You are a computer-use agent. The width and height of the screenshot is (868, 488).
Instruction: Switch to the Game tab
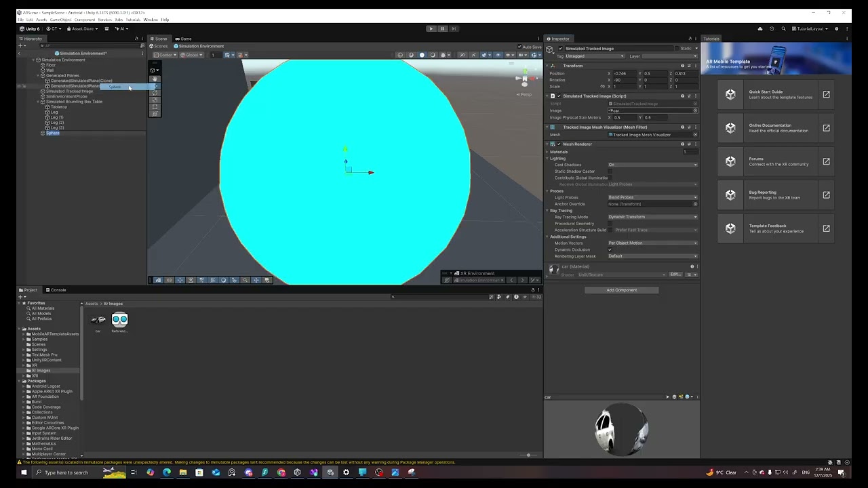pyautogui.click(x=183, y=39)
